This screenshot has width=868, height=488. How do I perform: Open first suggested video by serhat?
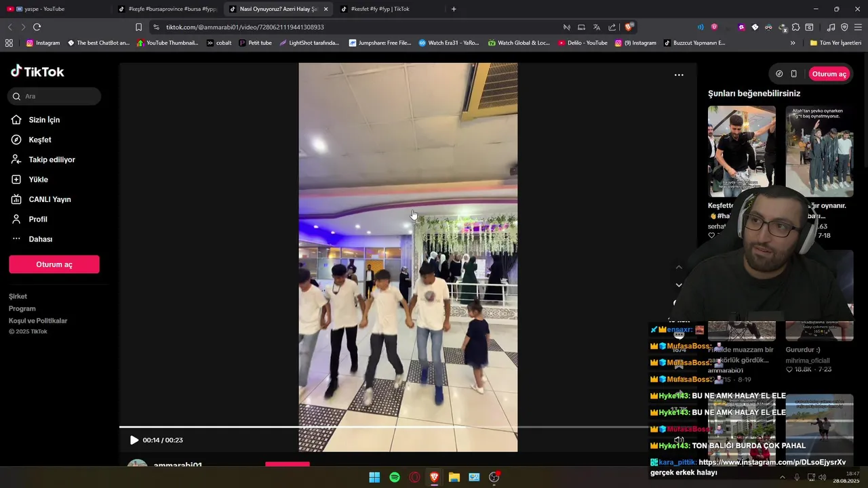click(741, 151)
